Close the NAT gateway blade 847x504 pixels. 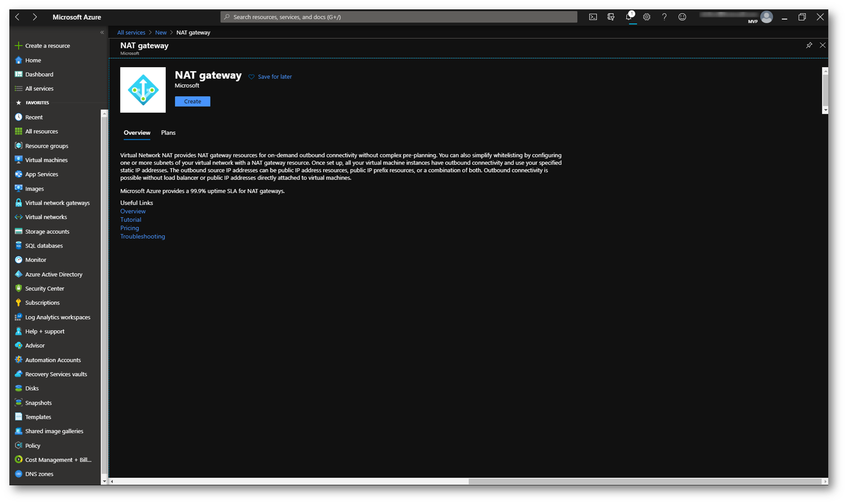pyautogui.click(x=822, y=45)
